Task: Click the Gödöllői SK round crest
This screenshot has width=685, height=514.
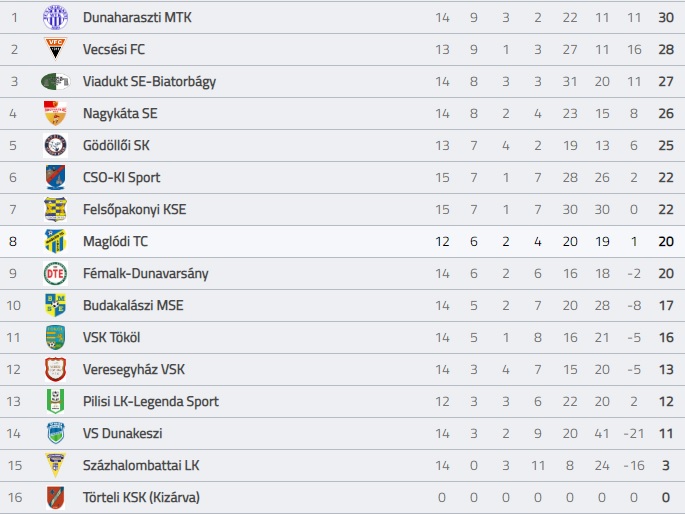Action: coord(55,145)
